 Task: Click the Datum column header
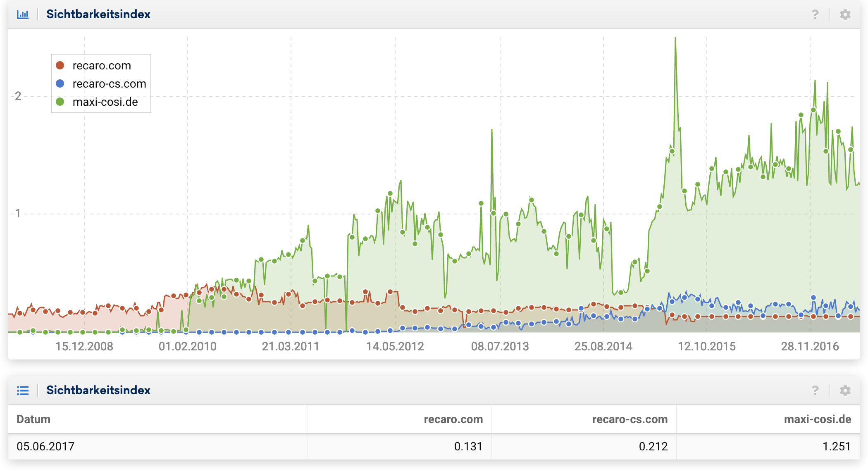(33, 419)
